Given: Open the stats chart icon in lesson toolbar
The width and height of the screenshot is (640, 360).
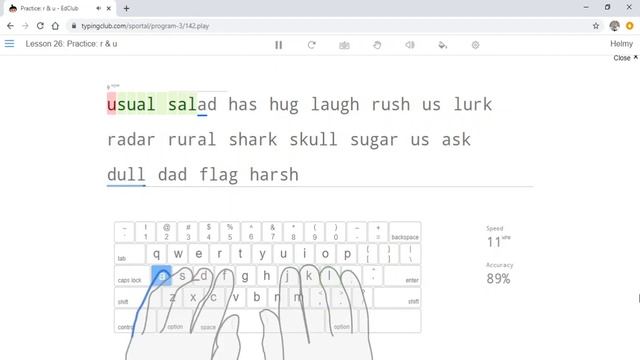Looking at the screenshot, I should (344, 45).
